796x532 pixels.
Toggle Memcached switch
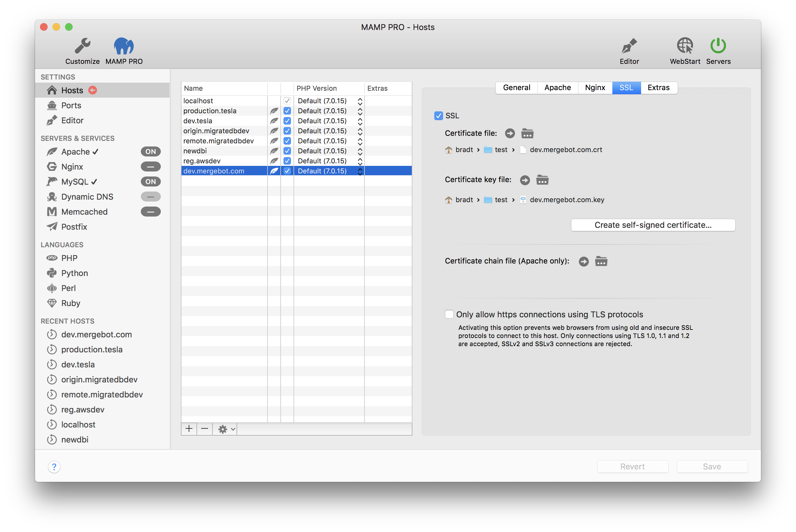tap(151, 212)
